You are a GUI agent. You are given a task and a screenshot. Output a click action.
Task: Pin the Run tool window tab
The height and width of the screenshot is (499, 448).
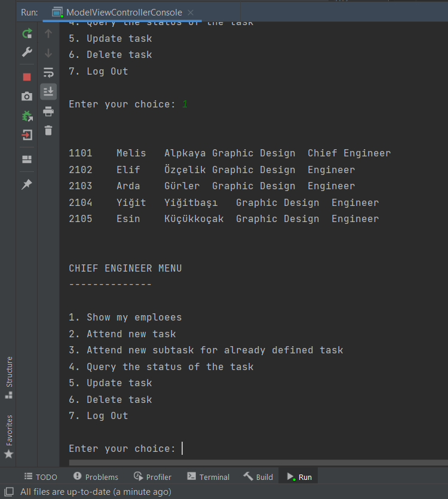26,184
